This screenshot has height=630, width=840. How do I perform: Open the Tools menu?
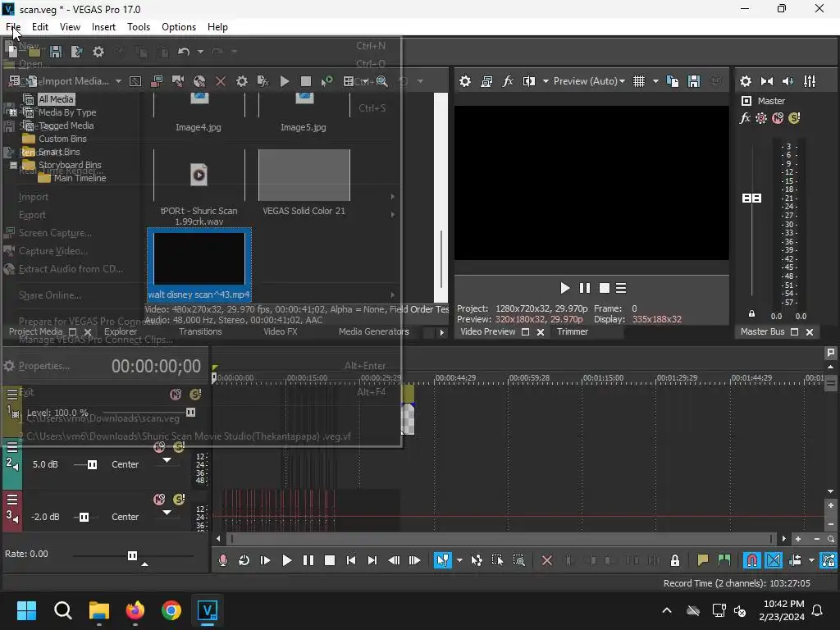[x=138, y=27]
